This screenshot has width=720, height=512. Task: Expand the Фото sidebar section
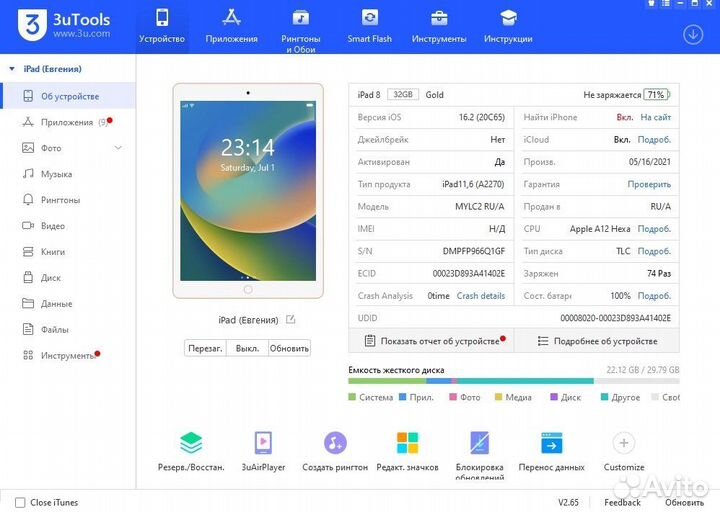point(118,148)
